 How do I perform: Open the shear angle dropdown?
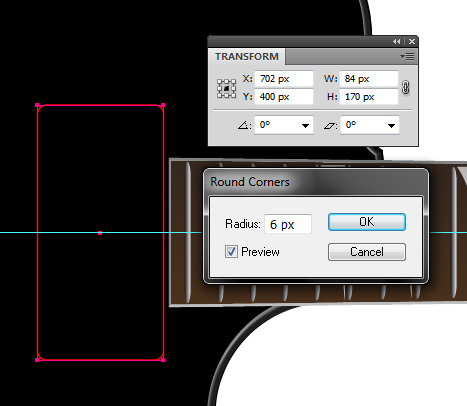tap(391, 126)
